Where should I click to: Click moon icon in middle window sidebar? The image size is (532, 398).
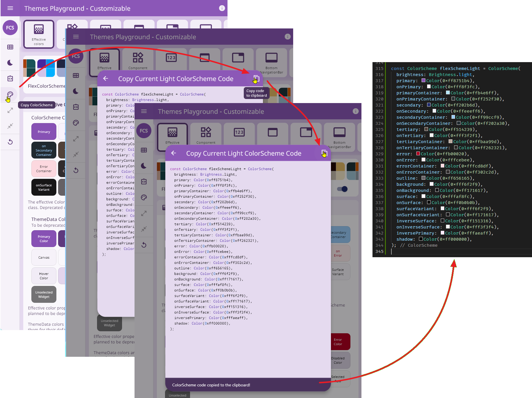[76, 91]
